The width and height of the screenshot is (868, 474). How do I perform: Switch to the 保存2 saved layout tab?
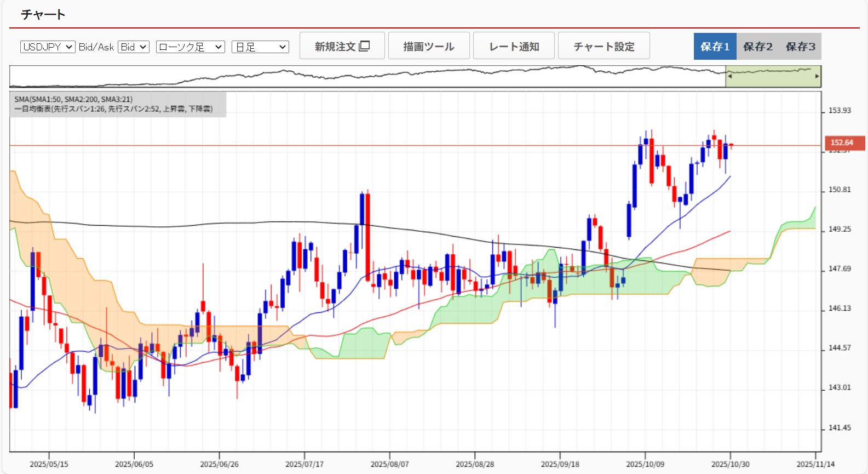(757, 47)
